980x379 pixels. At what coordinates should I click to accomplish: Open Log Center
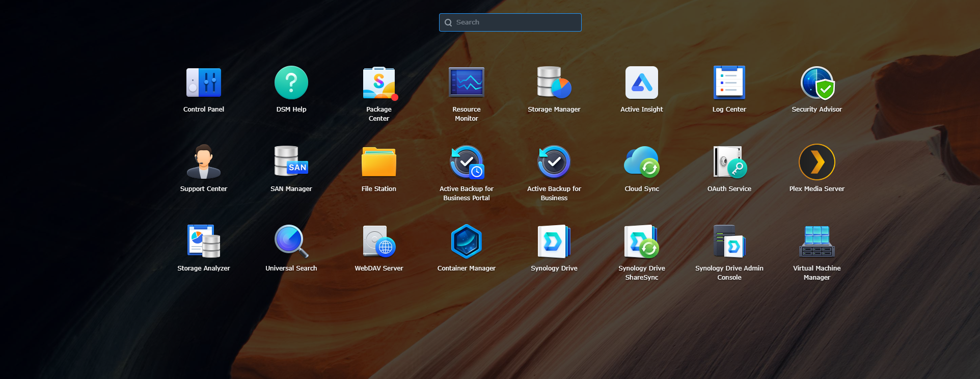729,83
